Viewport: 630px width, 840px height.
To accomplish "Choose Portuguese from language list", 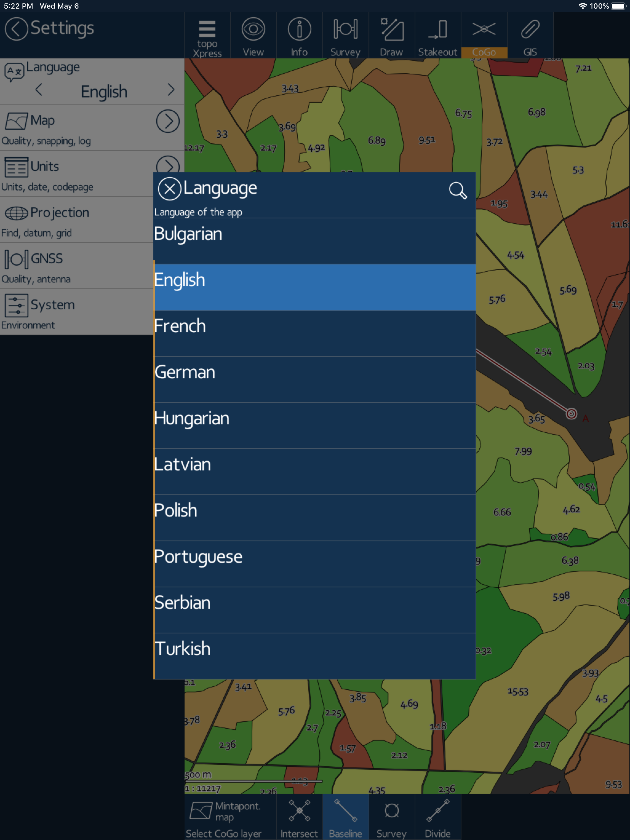I will click(x=315, y=564).
